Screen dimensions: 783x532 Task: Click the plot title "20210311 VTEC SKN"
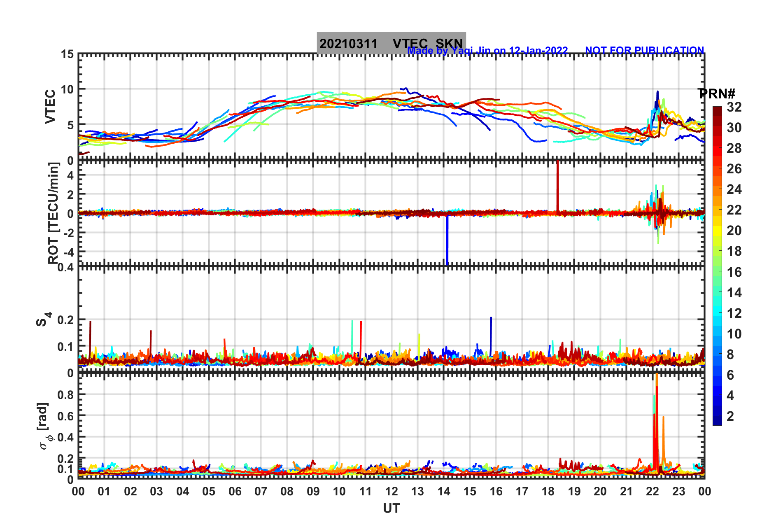pyautogui.click(x=391, y=43)
